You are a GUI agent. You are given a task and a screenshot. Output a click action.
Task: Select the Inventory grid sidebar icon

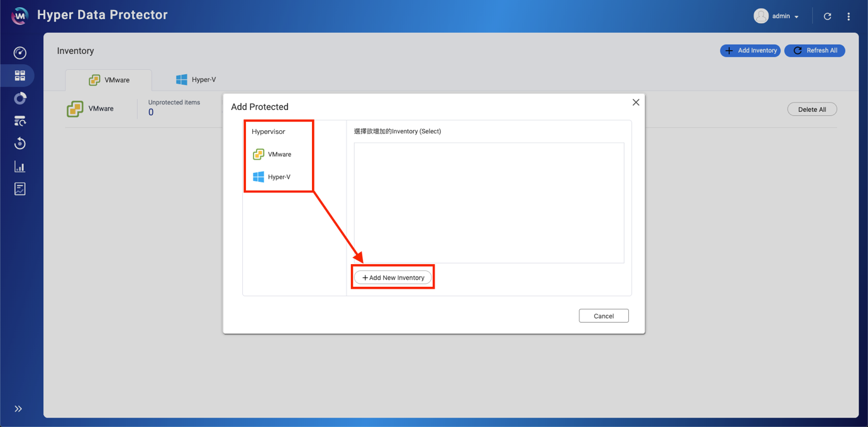click(20, 76)
